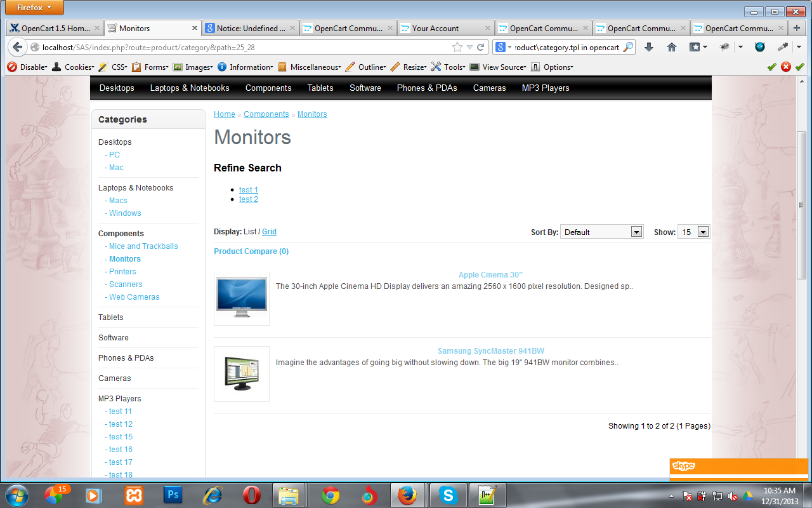Reload the page using the refresh icon

(481, 47)
